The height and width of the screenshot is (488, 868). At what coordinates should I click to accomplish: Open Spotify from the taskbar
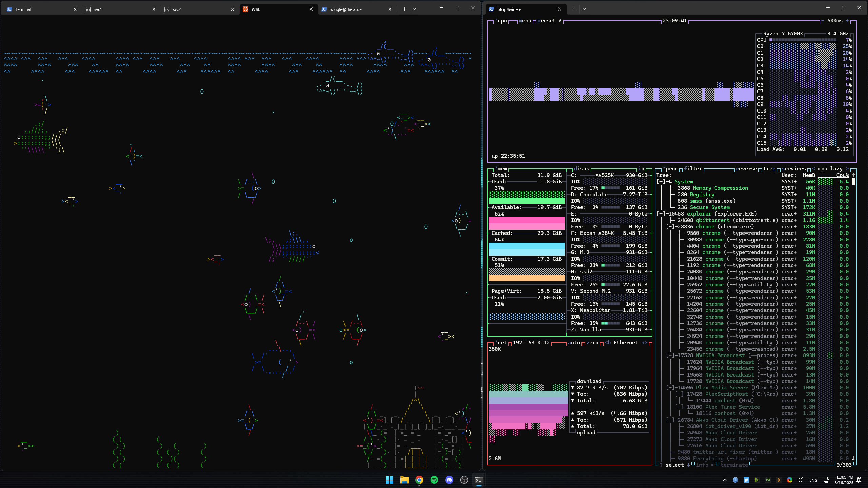(434, 480)
